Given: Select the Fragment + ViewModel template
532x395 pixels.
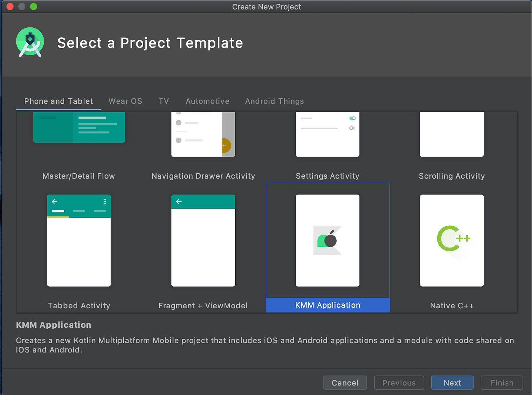Looking at the screenshot, I should [x=203, y=240].
